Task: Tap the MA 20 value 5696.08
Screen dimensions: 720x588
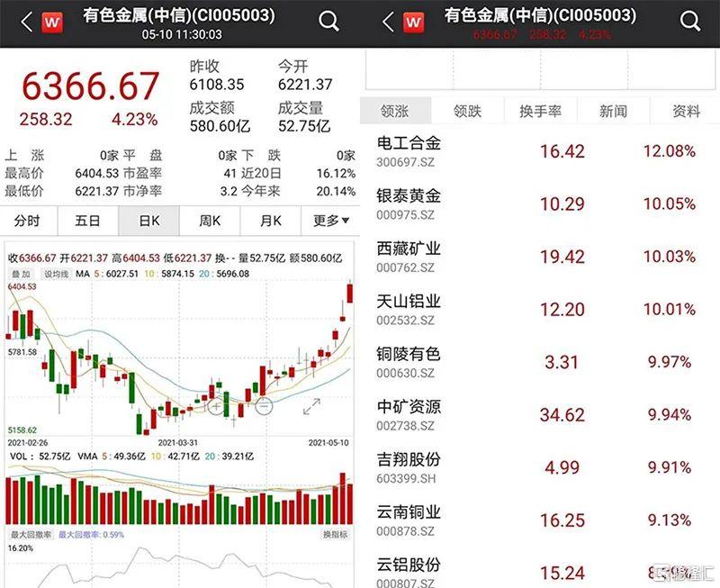Action: pyautogui.click(x=233, y=274)
